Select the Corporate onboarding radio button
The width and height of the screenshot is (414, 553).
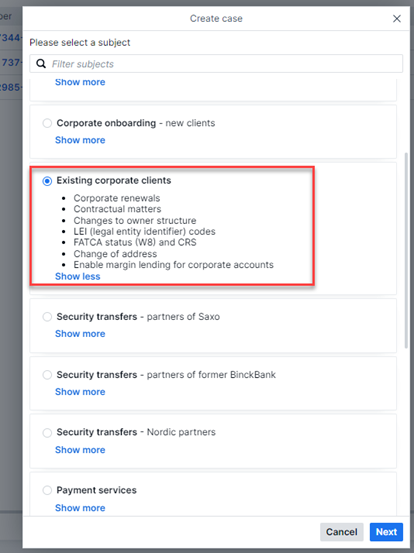coord(47,123)
